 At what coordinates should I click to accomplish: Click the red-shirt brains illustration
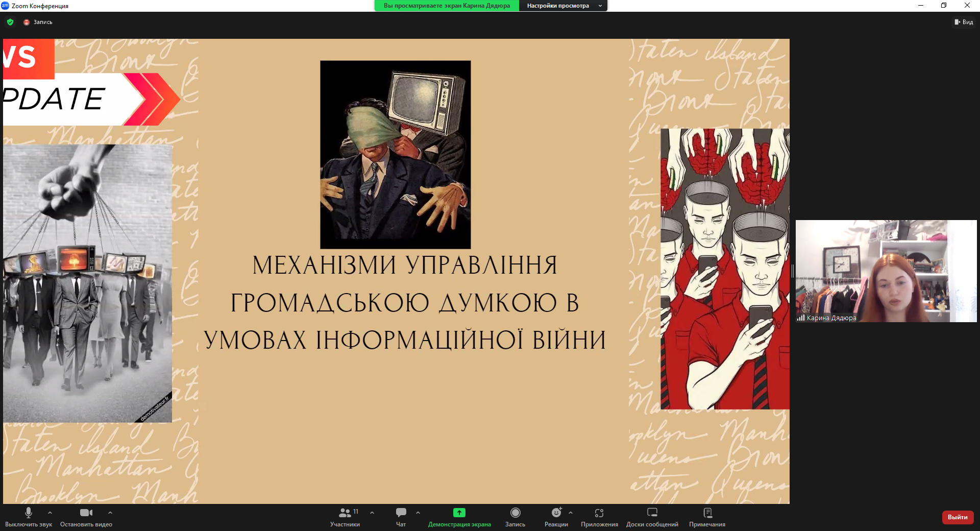(x=725, y=269)
